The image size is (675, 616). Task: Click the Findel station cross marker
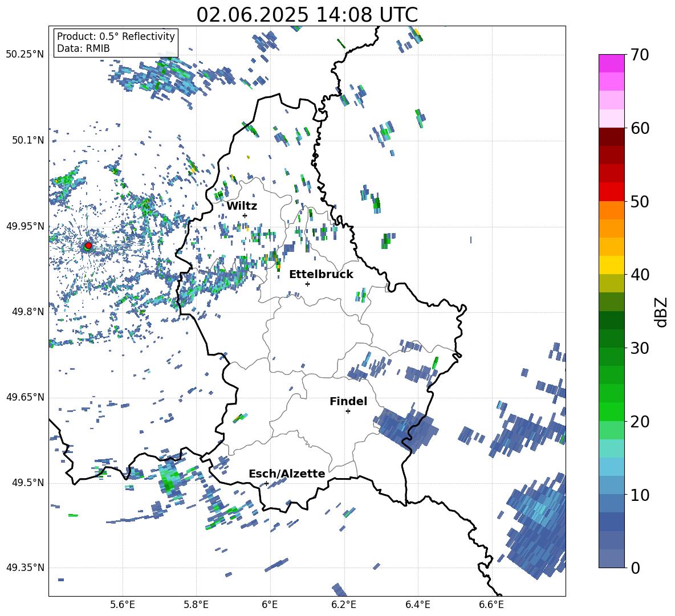(348, 411)
